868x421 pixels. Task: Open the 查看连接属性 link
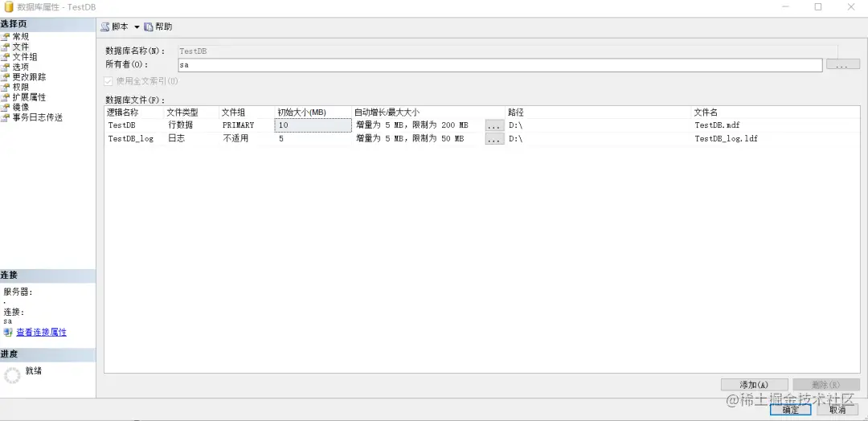[41, 333]
